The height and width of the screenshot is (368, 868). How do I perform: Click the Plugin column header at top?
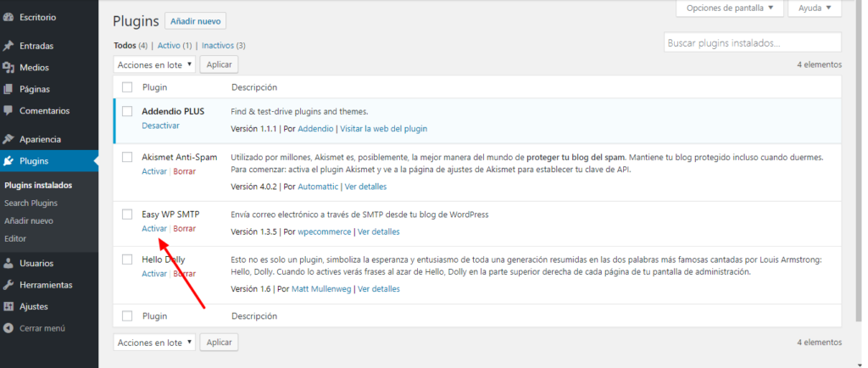click(x=154, y=87)
